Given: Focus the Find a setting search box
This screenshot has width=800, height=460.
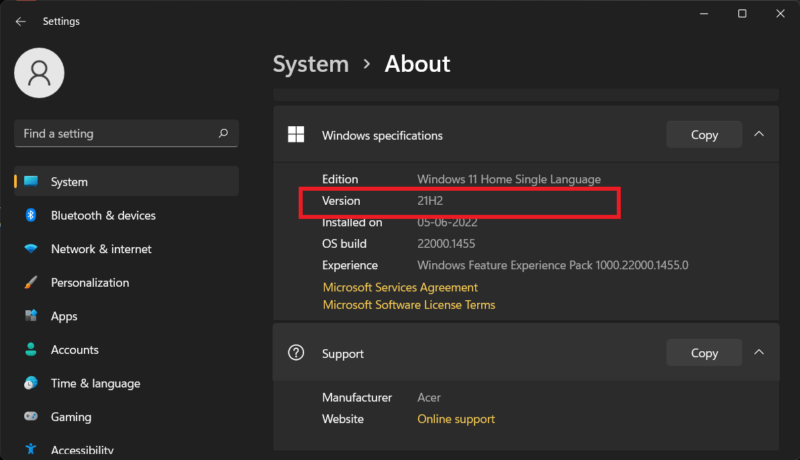Looking at the screenshot, I should [x=127, y=134].
